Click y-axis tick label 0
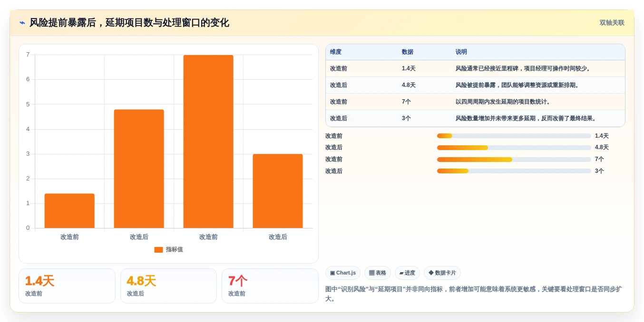 coord(28,228)
